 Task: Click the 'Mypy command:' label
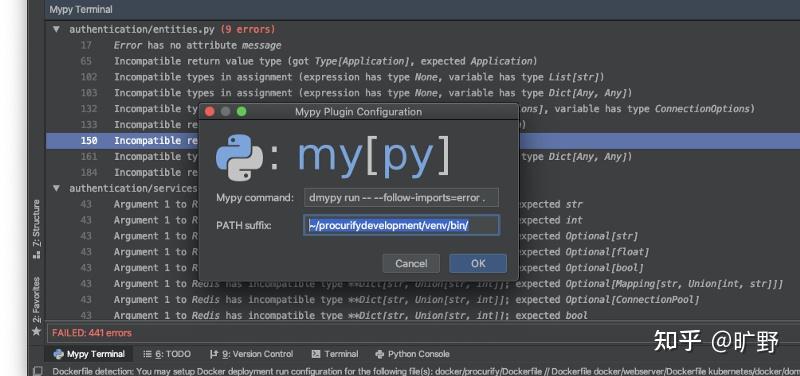pyautogui.click(x=255, y=197)
